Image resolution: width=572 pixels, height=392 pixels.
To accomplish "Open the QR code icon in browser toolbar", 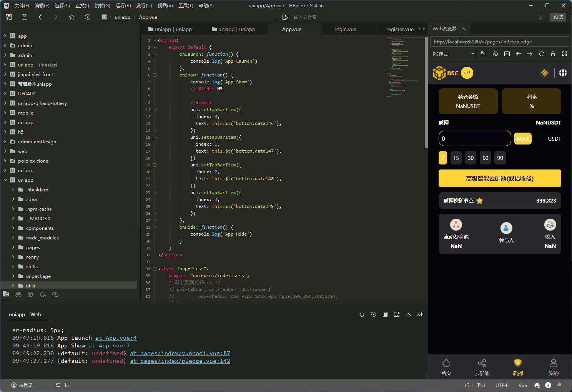I will pyautogui.click(x=564, y=54).
